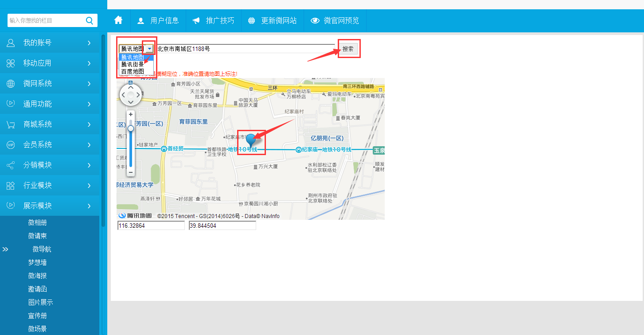The height and width of the screenshot is (335, 644).
Task: Expand the 我的账号 sidebar section
Action: [50, 43]
